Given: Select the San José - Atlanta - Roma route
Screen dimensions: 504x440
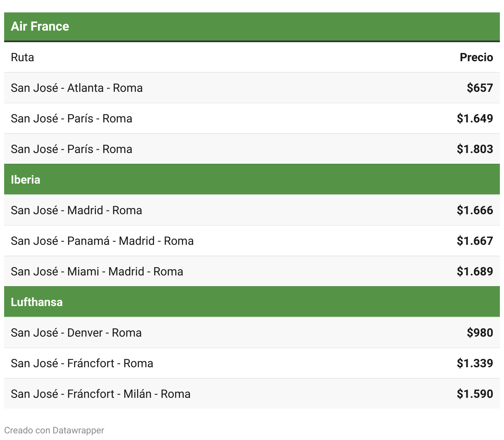Looking at the screenshot, I should tap(77, 88).
